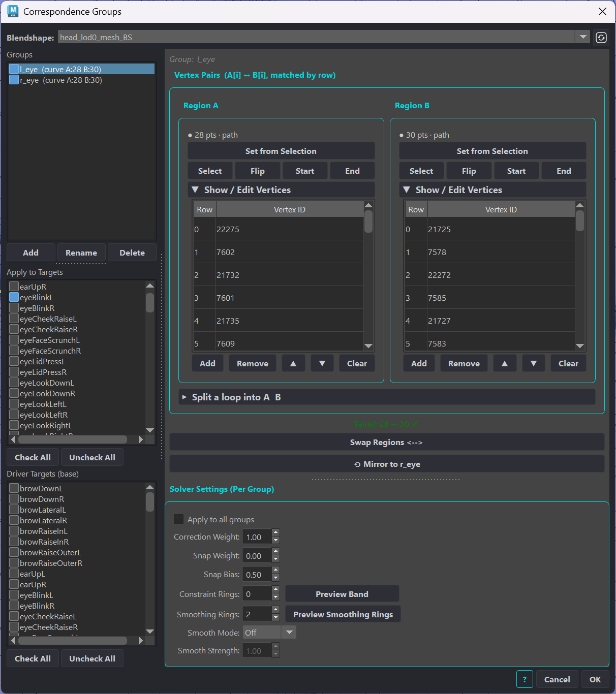
Task: Move Region B vertex up with triangle button
Action: (505, 364)
